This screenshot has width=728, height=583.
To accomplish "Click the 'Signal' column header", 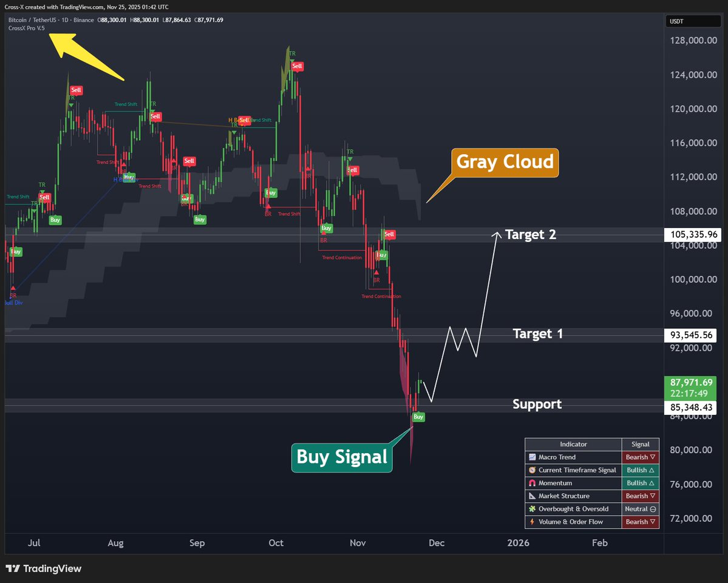I will [x=640, y=444].
